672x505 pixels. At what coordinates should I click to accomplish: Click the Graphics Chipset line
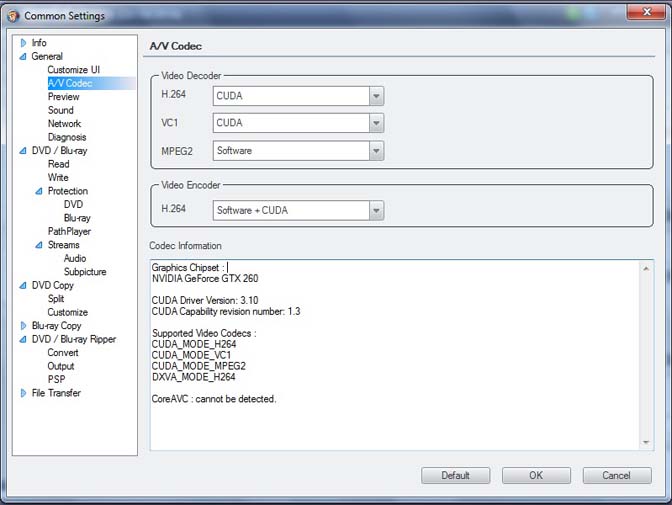pos(188,268)
